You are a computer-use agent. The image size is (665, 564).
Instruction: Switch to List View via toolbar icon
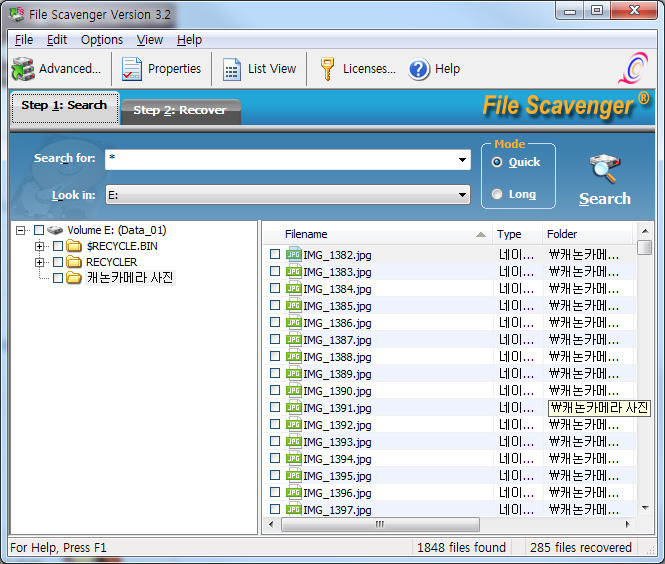(232, 70)
